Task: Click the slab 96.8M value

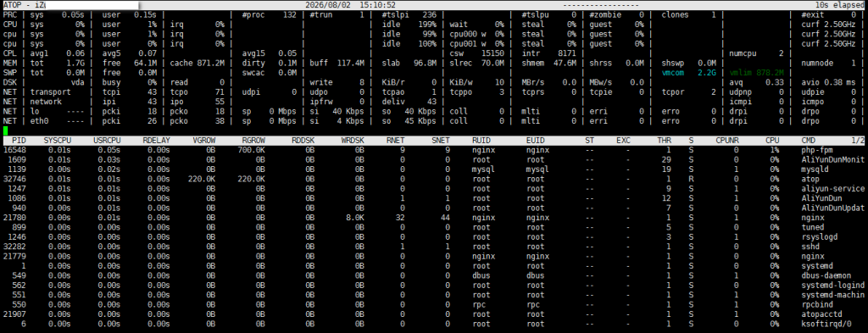Action: (x=409, y=63)
